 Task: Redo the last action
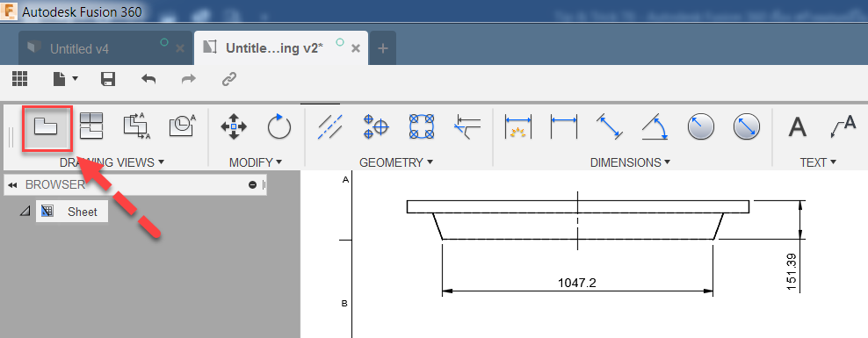[189, 79]
